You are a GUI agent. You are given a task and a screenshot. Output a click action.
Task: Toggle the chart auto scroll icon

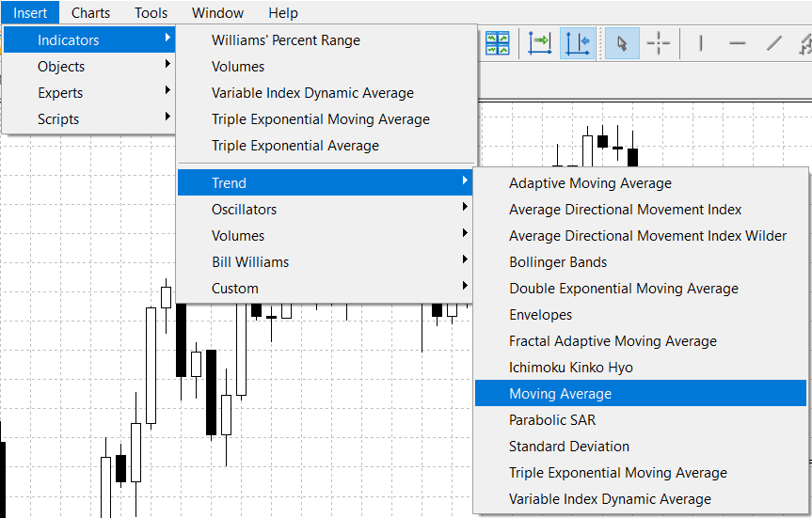540,43
